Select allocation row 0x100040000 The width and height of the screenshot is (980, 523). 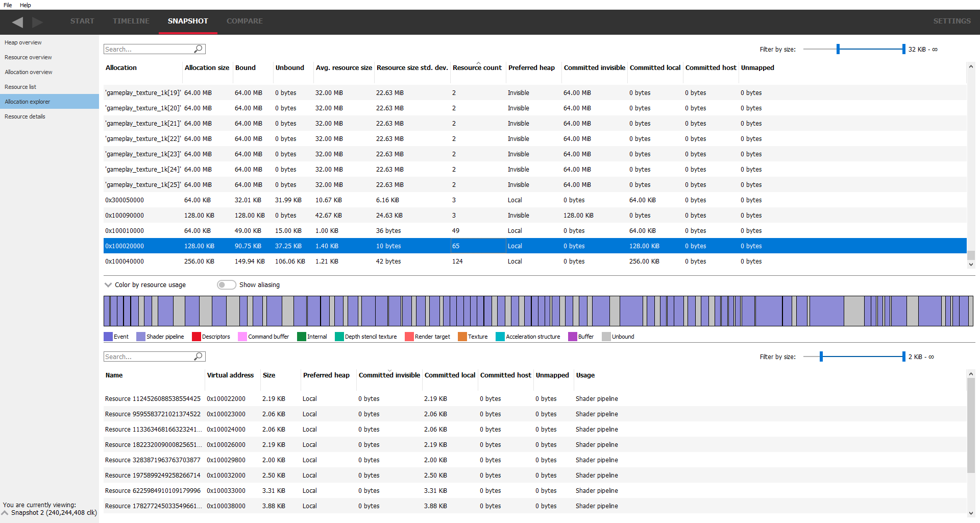click(125, 261)
